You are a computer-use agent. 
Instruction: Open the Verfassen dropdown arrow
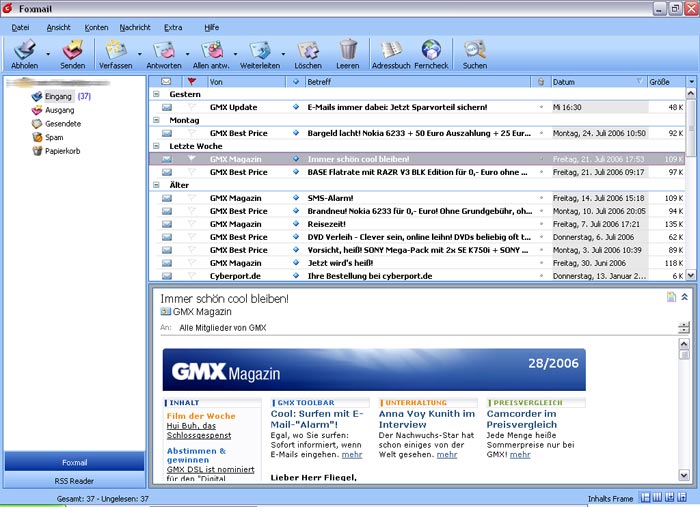(139, 54)
